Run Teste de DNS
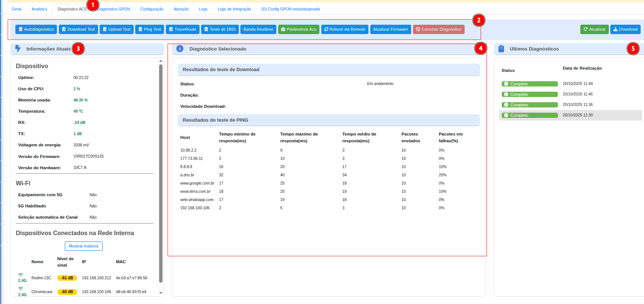Screen dimensions: 644x304 click(220, 29)
